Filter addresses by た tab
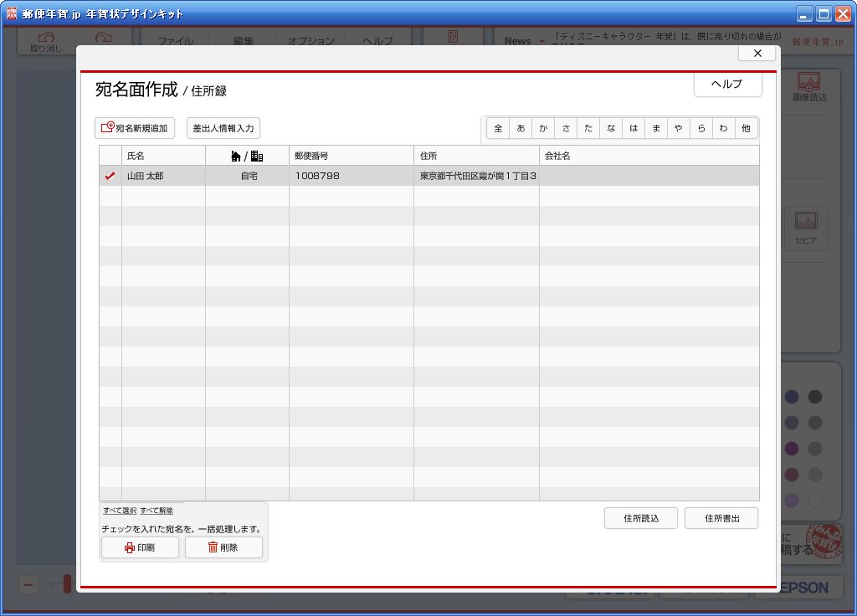The width and height of the screenshot is (857, 616). (x=588, y=128)
